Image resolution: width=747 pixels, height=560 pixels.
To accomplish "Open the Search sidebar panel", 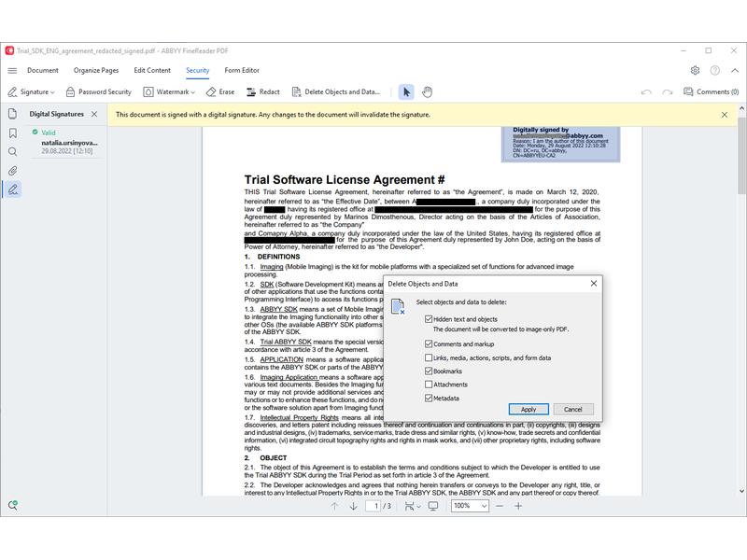I will tap(13, 152).
